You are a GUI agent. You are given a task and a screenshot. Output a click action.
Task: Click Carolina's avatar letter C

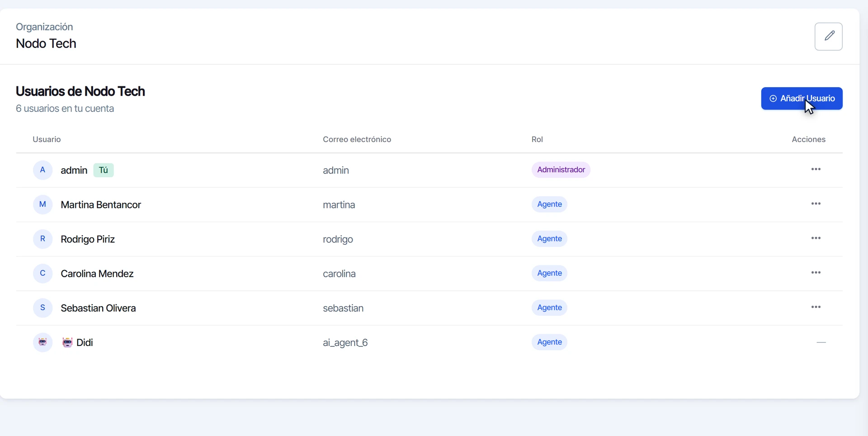tap(42, 273)
